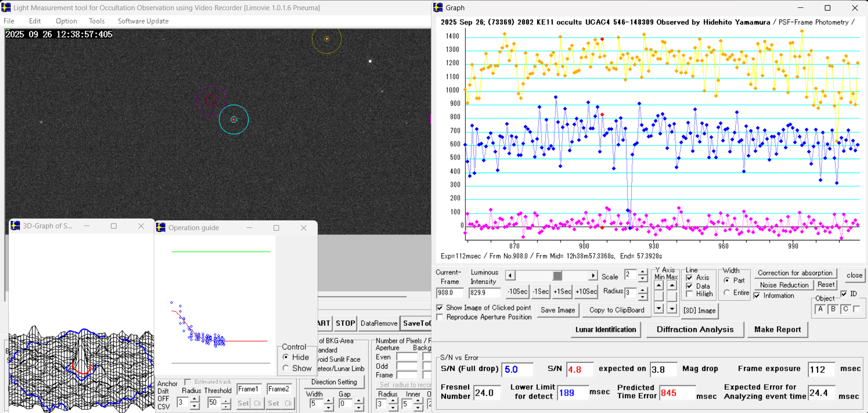Click the Make Report button
Image resolution: width=868 pixels, height=413 pixels.
(x=777, y=329)
